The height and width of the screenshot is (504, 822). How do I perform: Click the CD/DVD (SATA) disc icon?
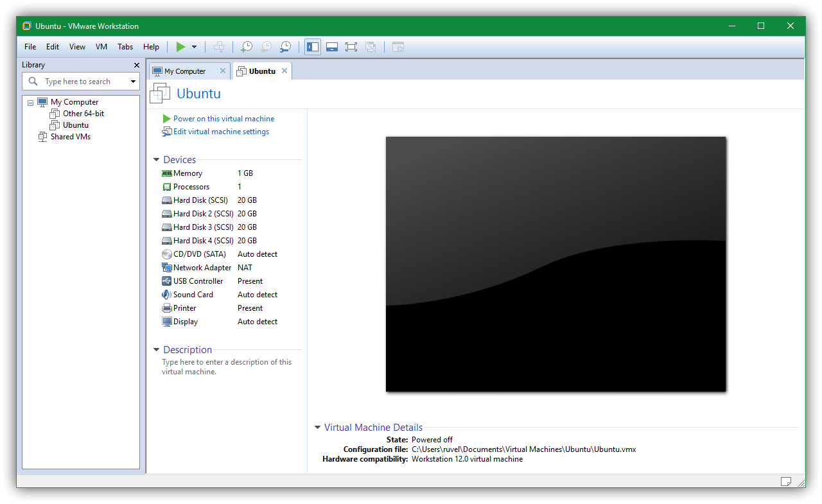tap(167, 254)
